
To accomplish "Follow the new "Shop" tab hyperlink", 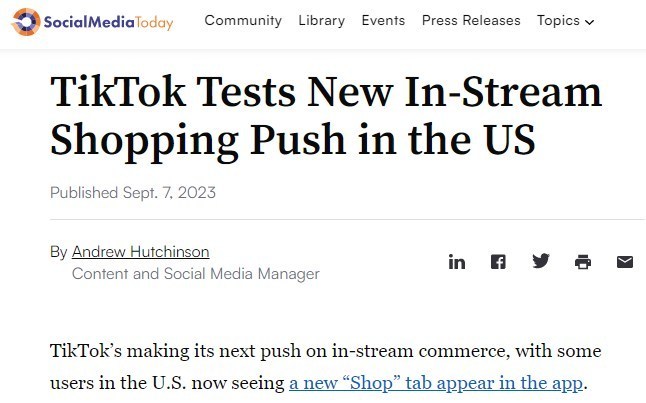I will [x=436, y=383].
